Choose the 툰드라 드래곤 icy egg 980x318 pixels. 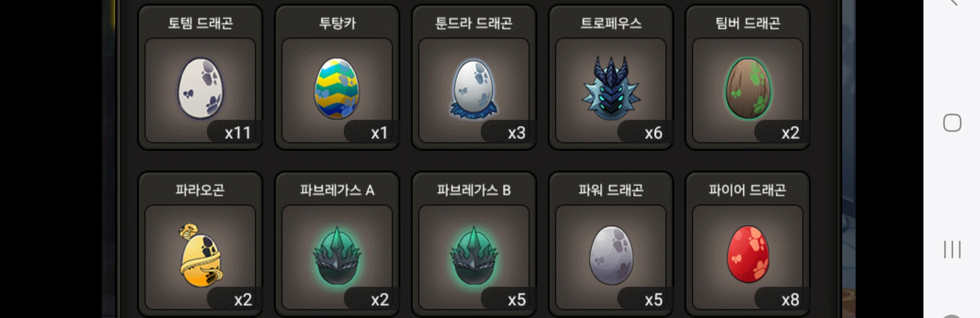[474, 88]
